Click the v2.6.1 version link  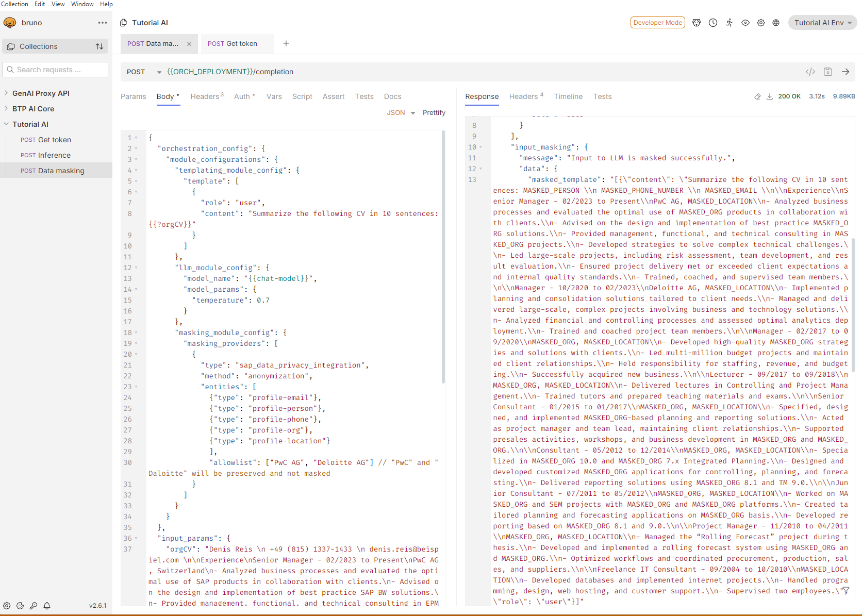[x=98, y=606]
